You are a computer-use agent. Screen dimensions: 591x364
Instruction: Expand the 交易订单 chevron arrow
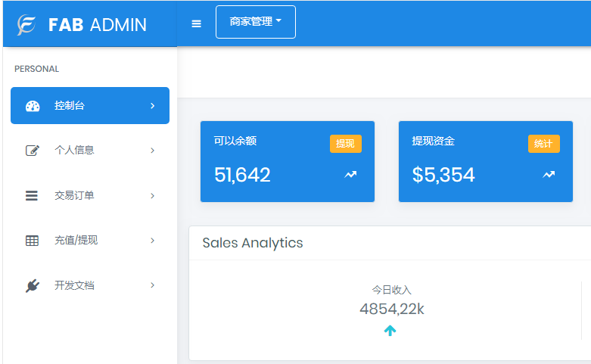(x=152, y=196)
